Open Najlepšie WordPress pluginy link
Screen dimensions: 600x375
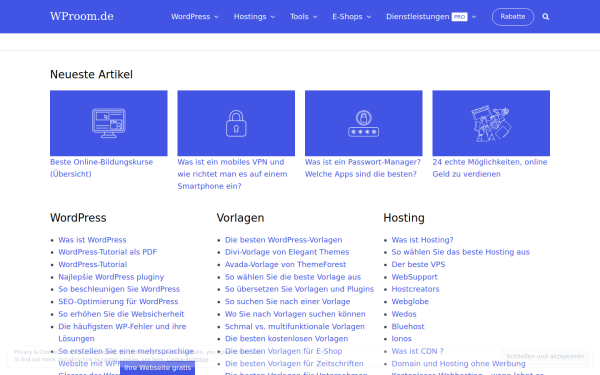pos(111,277)
